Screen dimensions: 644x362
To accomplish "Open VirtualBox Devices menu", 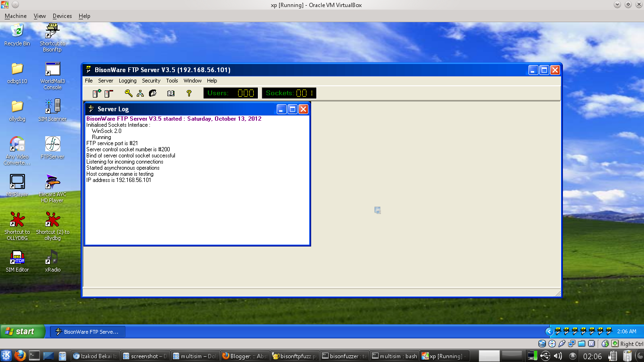I will 62,16.
